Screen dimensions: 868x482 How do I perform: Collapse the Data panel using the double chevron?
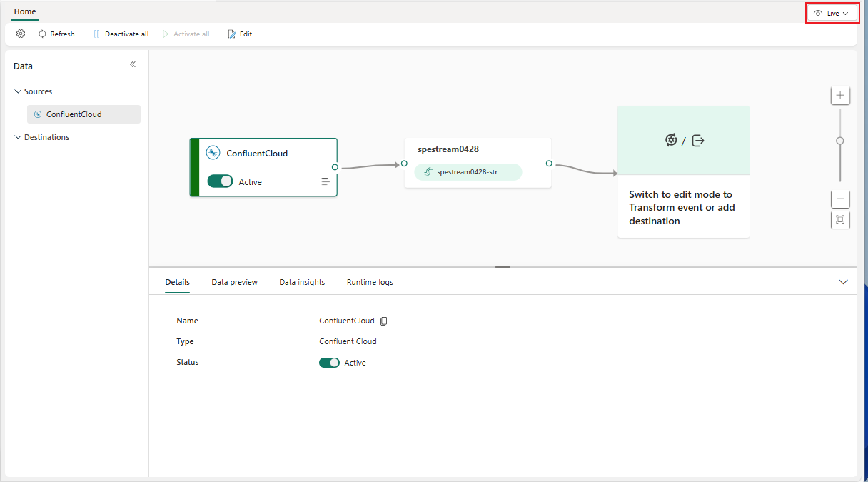132,64
